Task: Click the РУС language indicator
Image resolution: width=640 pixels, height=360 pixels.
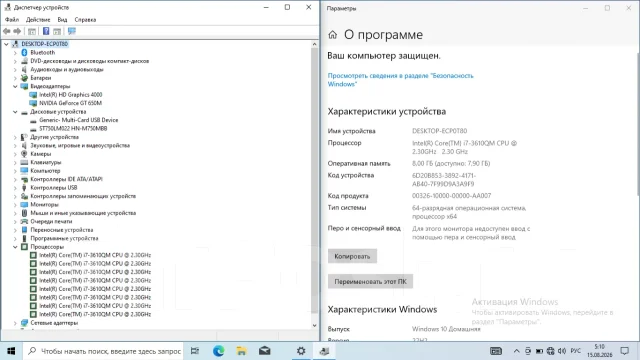Action: tap(576, 351)
